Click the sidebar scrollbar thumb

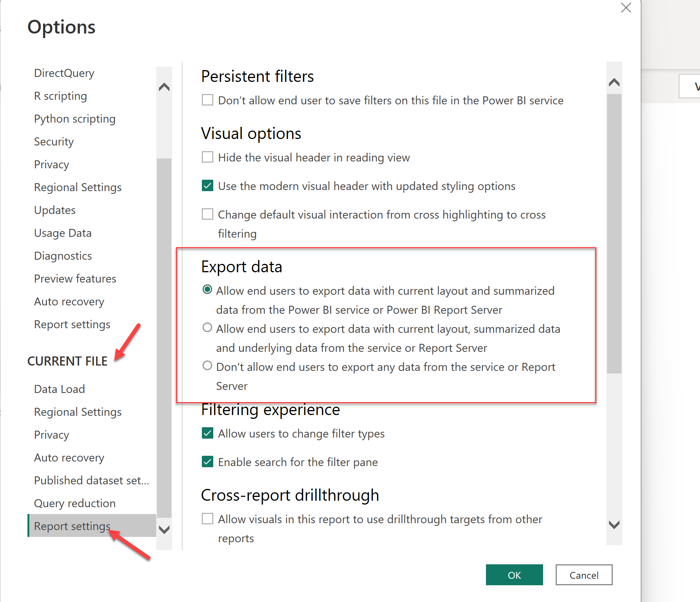click(x=164, y=338)
